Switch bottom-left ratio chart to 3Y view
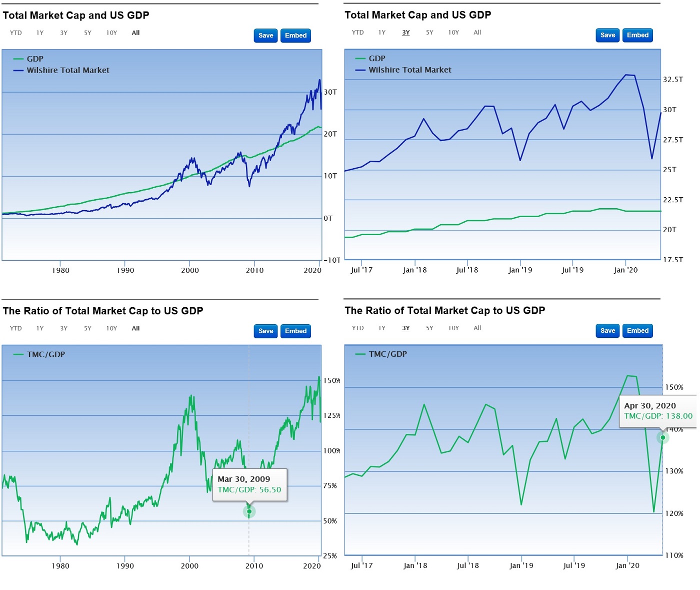 coord(63,328)
